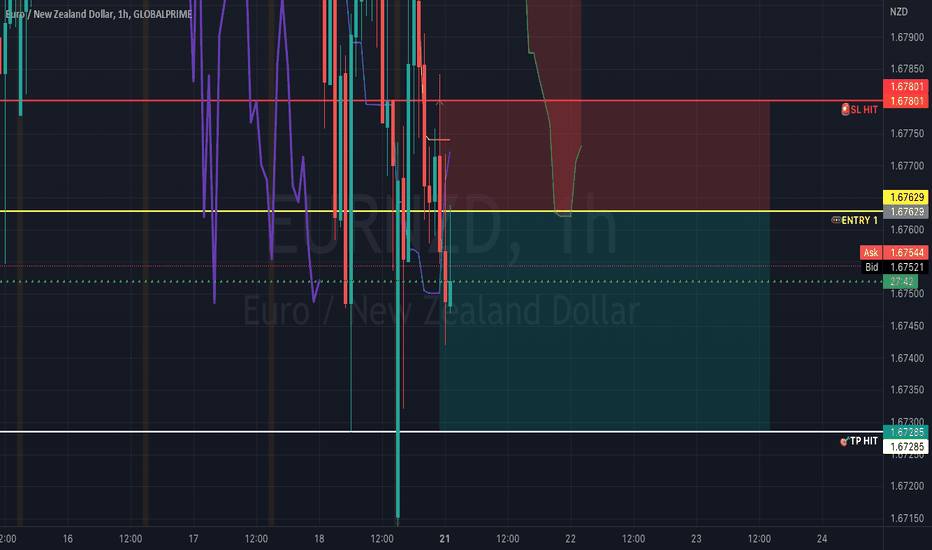
Task: Click date 16 on the time axis
Action: (68, 539)
